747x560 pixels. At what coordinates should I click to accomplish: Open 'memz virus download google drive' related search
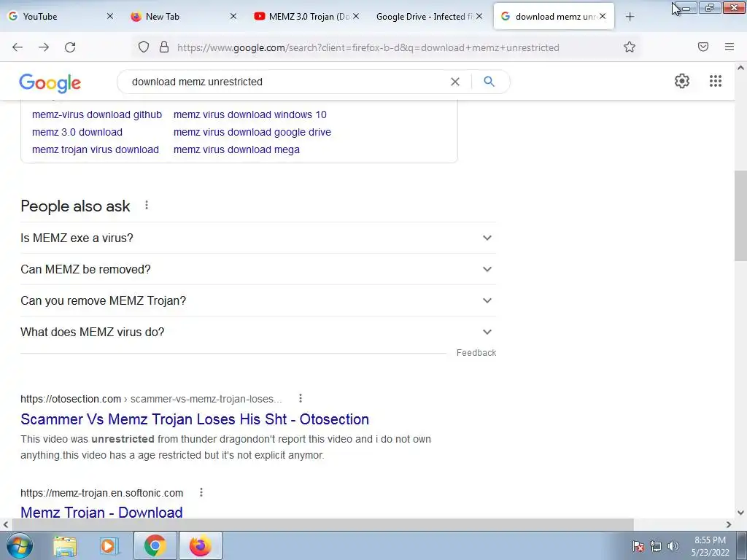tap(252, 133)
